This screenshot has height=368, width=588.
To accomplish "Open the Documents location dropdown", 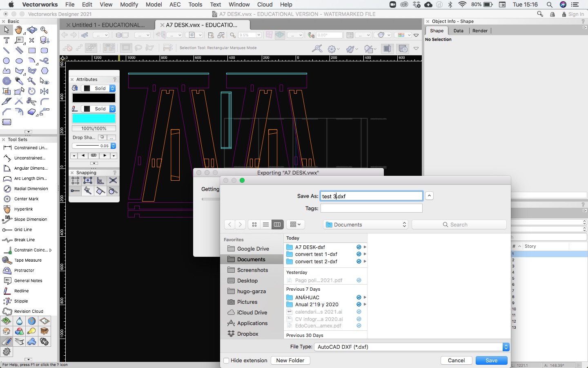I will (x=366, y=224).
